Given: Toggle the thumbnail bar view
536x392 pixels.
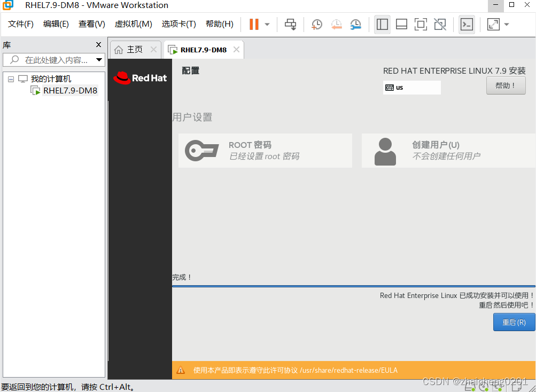Looking at the screenshot, I should (x=401, y=24).
